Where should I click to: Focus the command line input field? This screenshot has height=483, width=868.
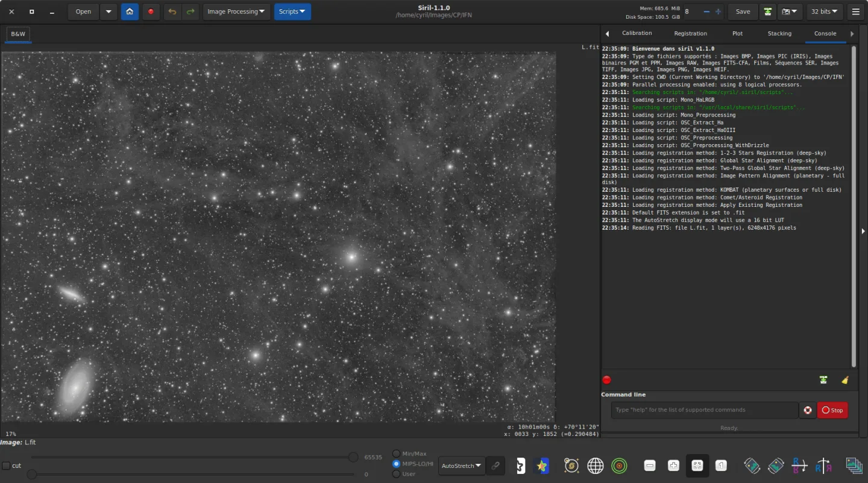coord(705,410)
